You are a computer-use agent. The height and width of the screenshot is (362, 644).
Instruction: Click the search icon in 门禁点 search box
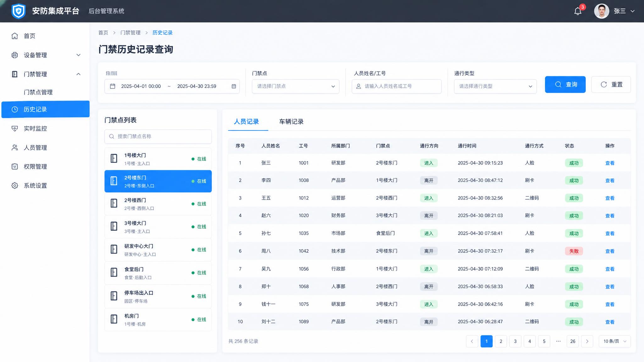pyautogui.click(x=112, y=136)
